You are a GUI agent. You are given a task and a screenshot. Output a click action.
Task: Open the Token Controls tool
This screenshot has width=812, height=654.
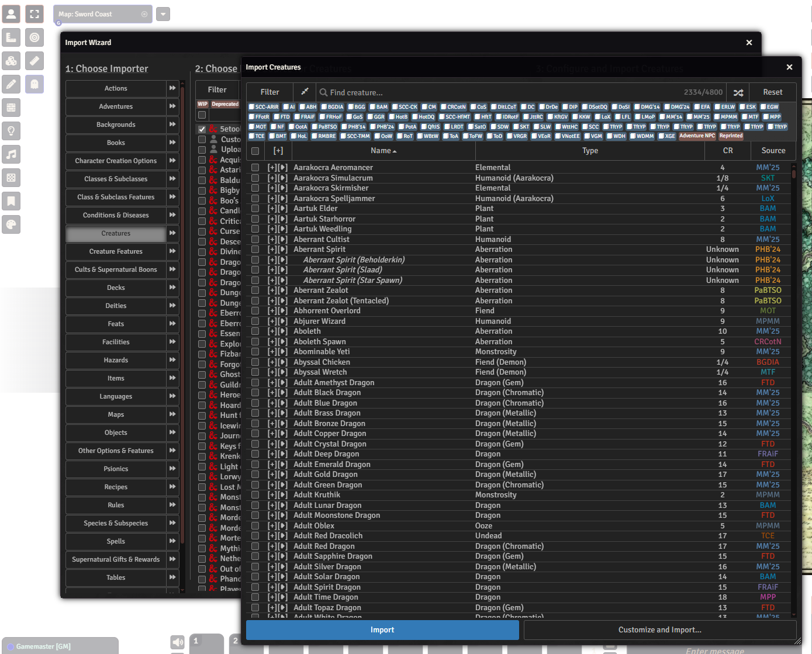click(x=11, y=14)
